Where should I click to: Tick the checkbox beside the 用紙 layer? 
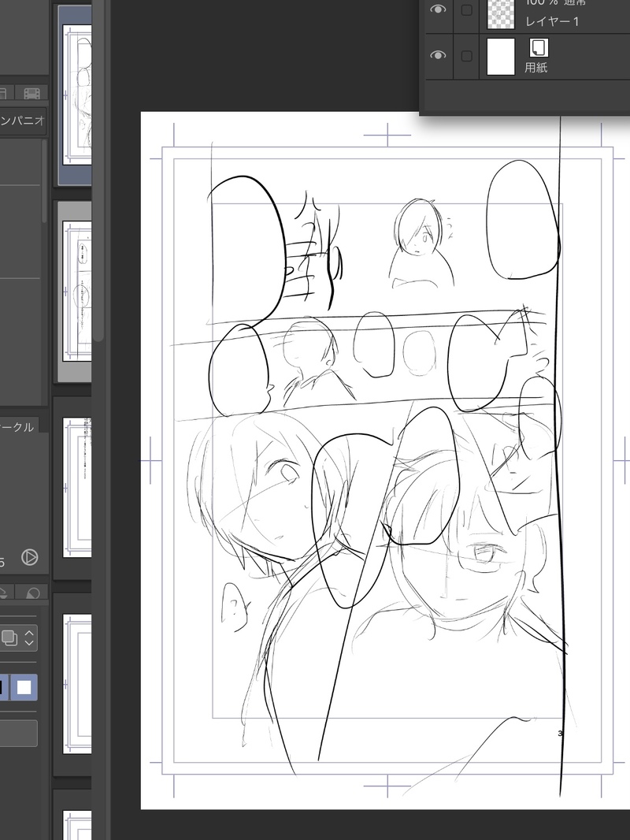467,56
